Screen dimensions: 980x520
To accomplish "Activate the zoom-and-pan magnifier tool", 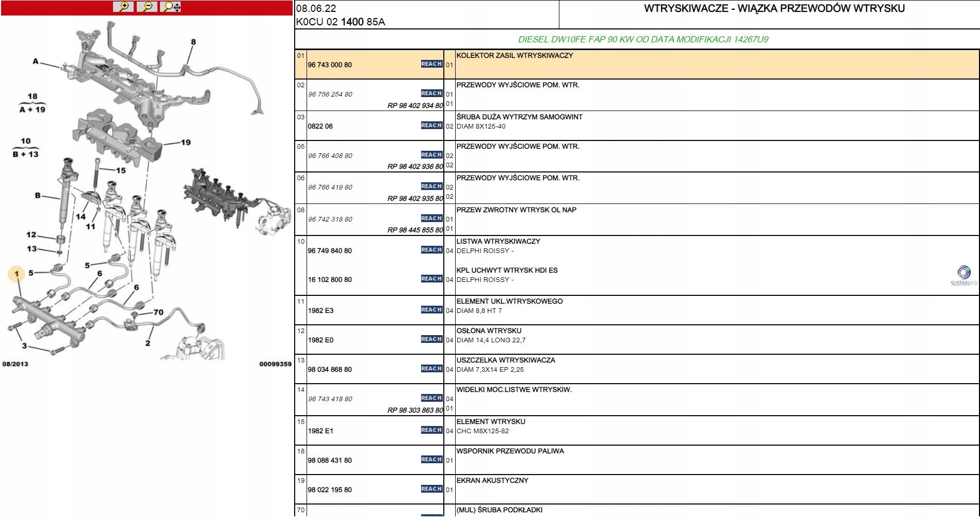I will (x=171, y=7).
